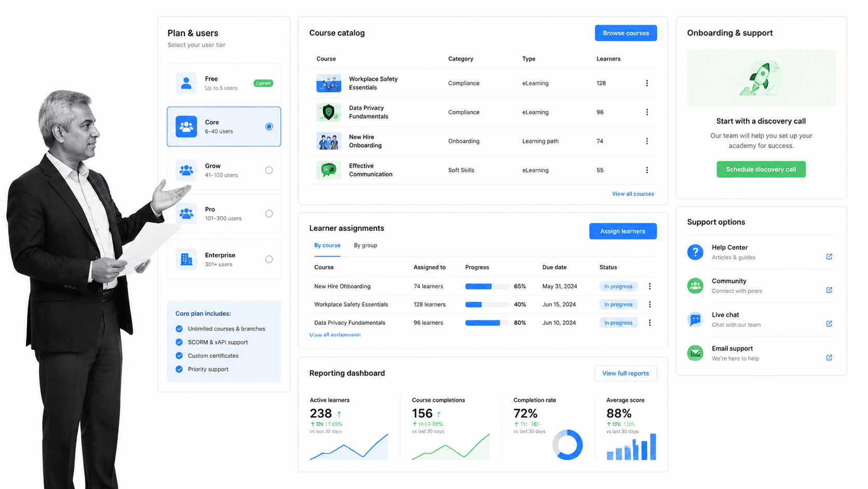Image resolution: width=868 pixels, height=489 pixels.
Task: Click the Custom certificates feature text
Action: tap(213, 355)
